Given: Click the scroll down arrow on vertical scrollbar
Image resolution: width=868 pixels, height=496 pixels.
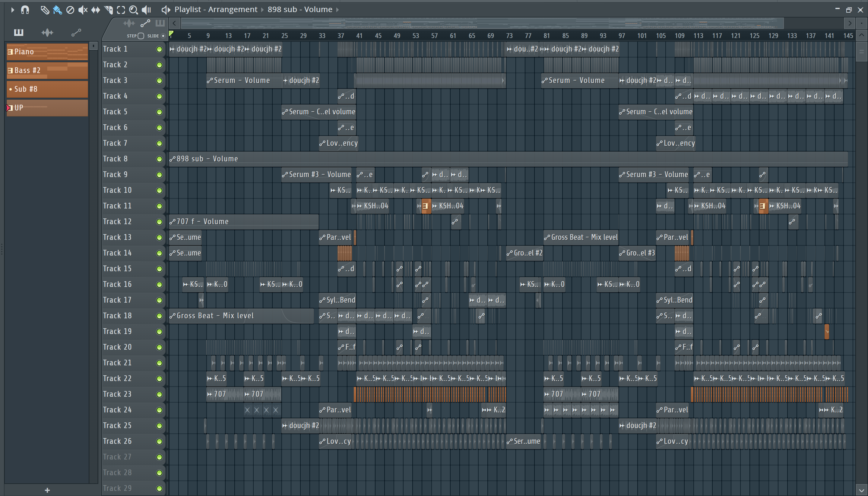Looking at the screenshot, I should (862, 491).
